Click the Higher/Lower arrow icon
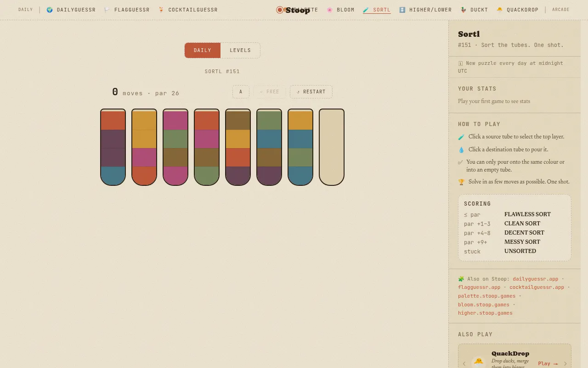 click(402, 10)
